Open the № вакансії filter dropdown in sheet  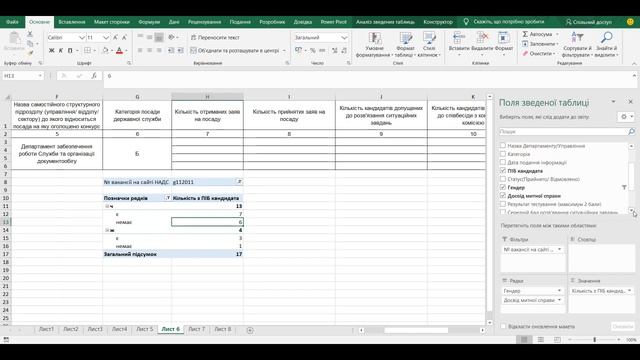(240, 182)
